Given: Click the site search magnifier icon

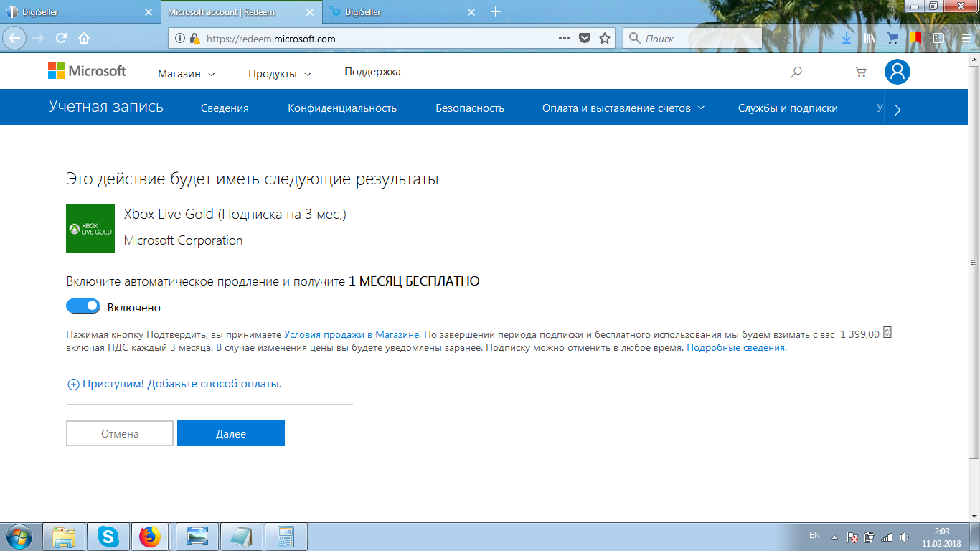Looking at the screenshot, I should (796, 72).
